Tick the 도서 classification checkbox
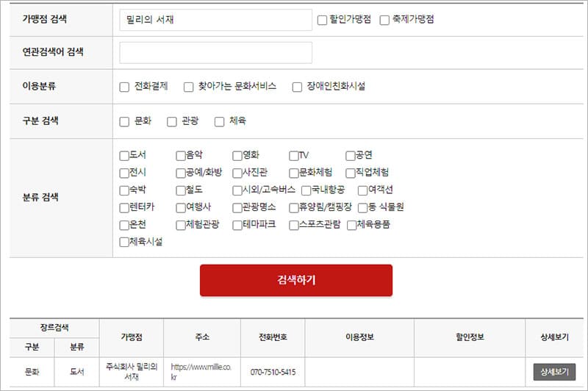This screenshot has height=391, width=588. point(124,155)
